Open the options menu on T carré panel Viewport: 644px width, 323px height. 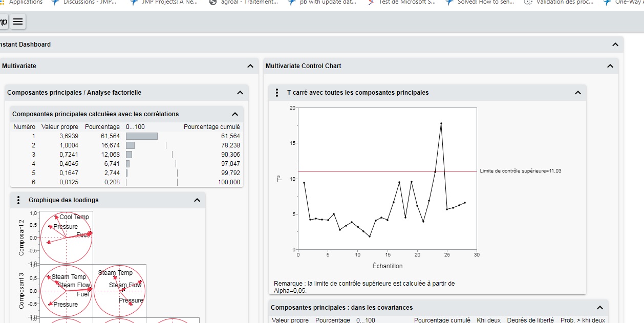[276, 93]
